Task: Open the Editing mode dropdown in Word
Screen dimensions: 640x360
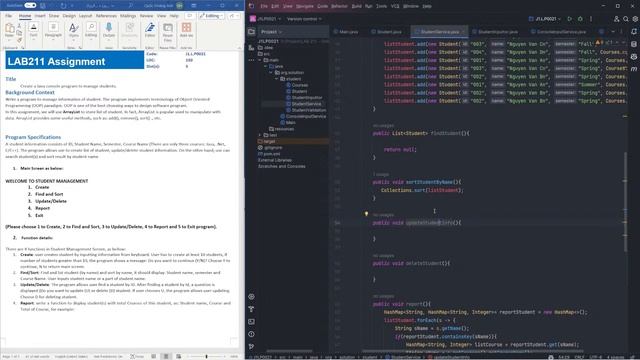Action: point(211,16)
